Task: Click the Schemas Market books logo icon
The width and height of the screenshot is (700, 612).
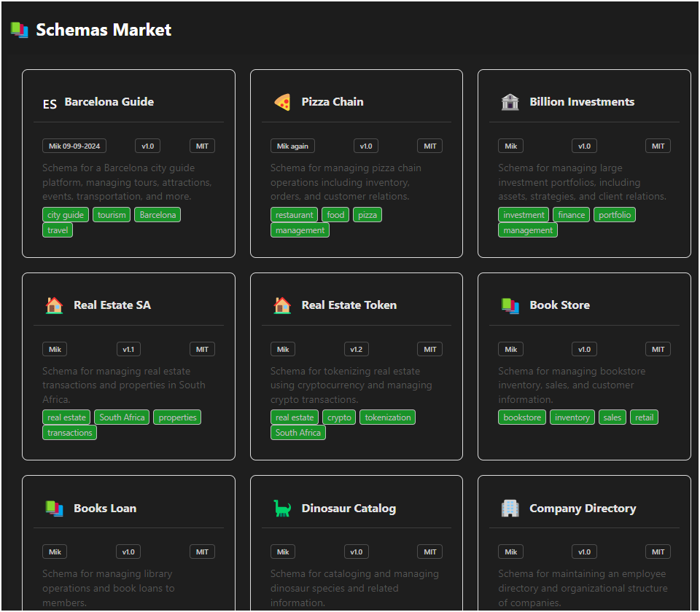Action: 19,30
